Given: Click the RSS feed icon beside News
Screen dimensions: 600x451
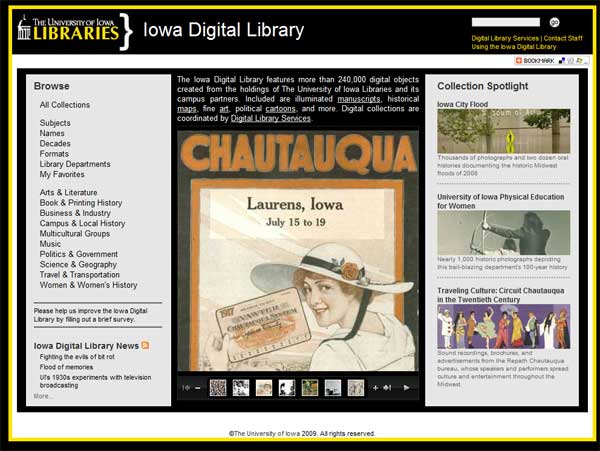Looking at the screenshot, I should (x=145, y=345).
